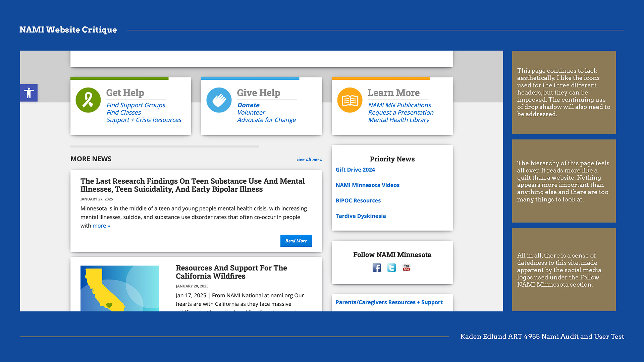Click the JANUARY 20, 2025 date
644x362 pixels.
(192, 286)
